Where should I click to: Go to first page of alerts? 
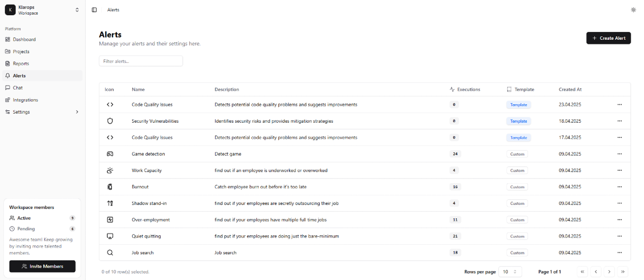pyautogui.click(x=582, y=272)
